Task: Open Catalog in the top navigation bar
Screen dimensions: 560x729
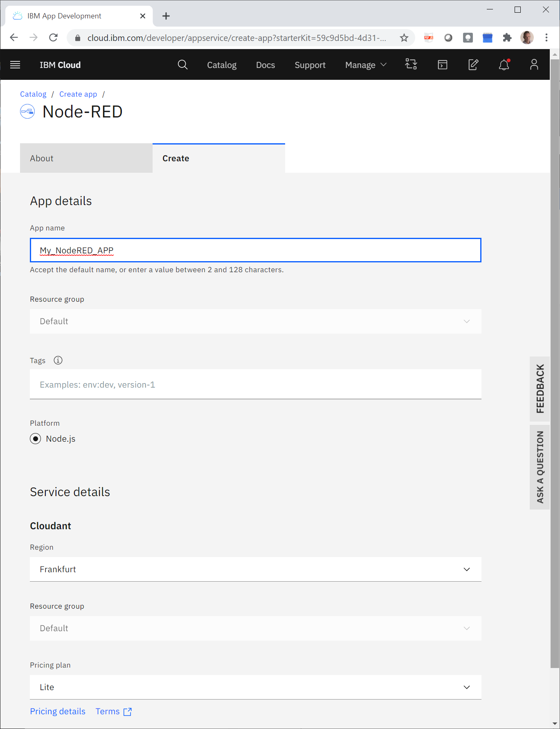Action: [x=222, y=65]
